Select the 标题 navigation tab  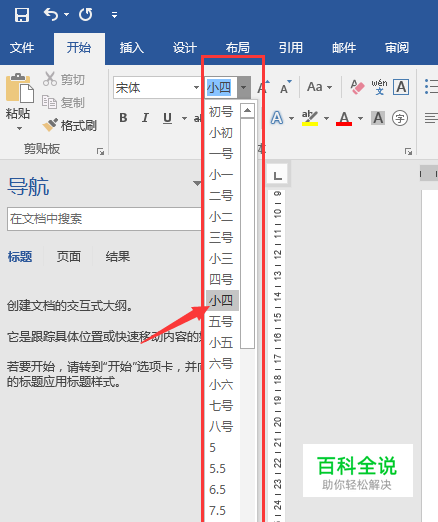point(20,257)
